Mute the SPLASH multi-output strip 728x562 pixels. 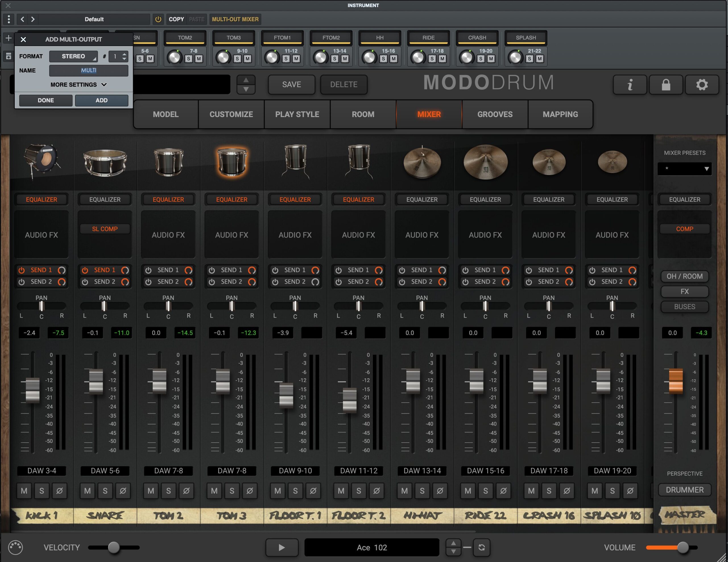540,59
